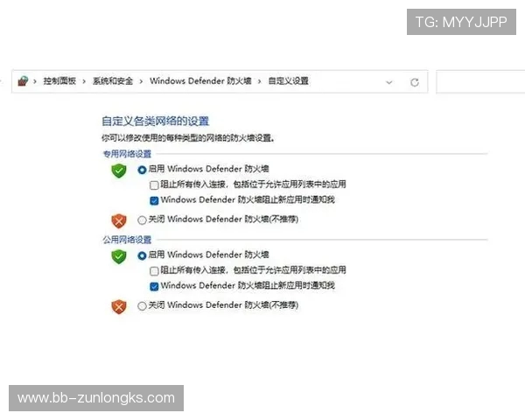Go to 系统和安全 breadcrumb
This screenshot has width=525, height=420.
[x=113, y=80]
